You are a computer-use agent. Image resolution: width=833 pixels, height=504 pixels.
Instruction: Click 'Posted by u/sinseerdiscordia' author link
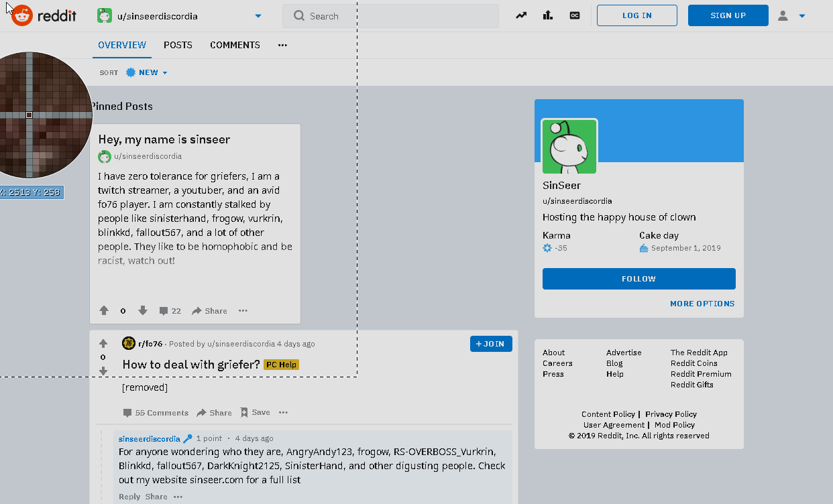tap(241, 344)
